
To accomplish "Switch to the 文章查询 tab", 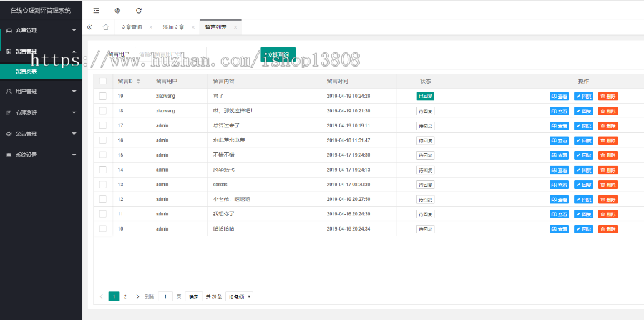I will pyautogui.click(x=131, y=27).
